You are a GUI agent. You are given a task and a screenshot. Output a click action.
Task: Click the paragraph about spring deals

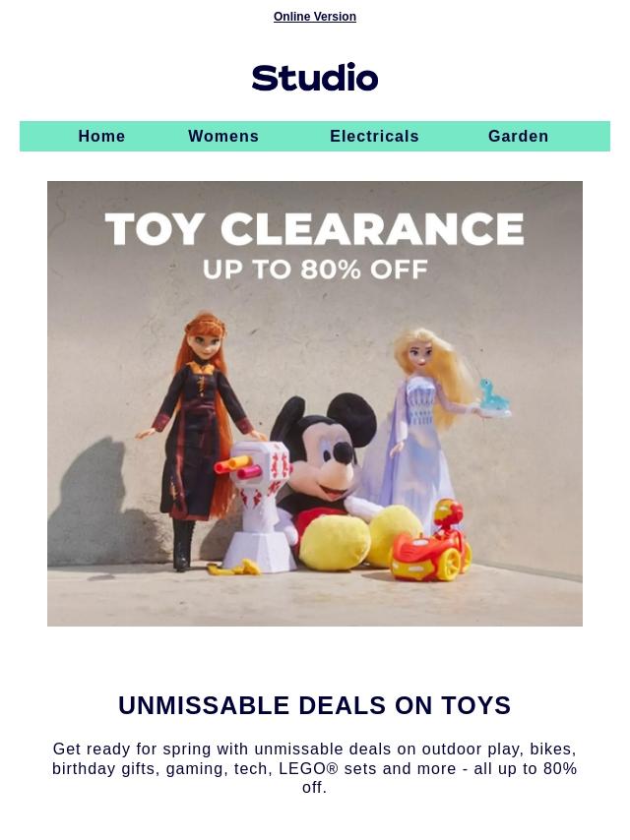315,768
